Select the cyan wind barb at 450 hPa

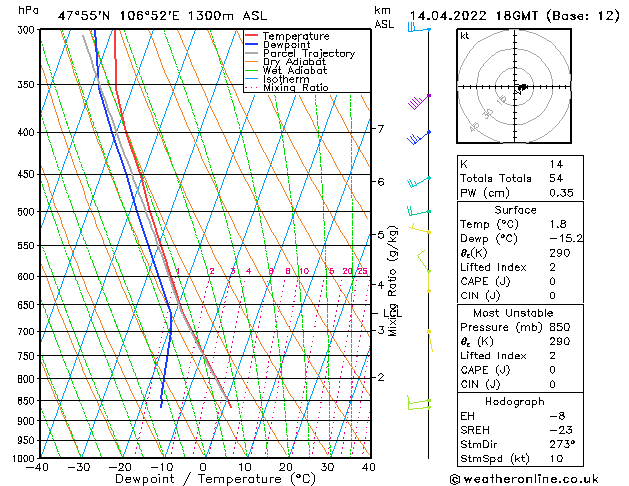pos(419,182)
